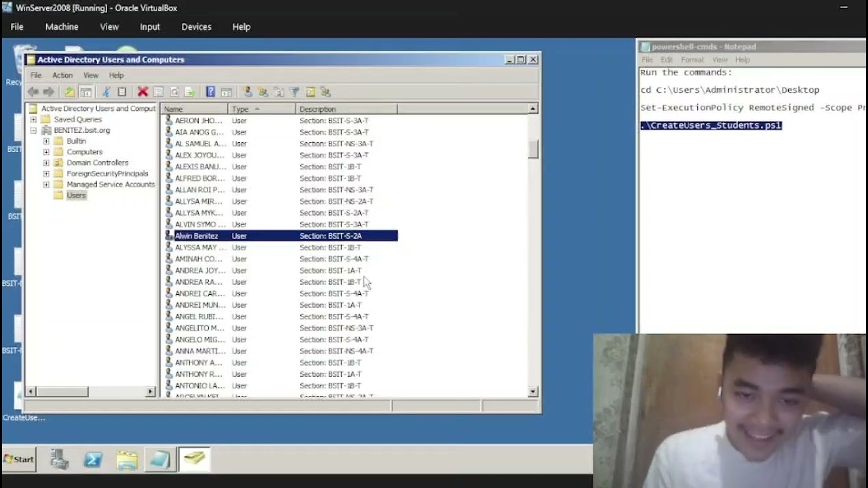
Task: Expand the Domain Controllers node
Action: [46, 163]
